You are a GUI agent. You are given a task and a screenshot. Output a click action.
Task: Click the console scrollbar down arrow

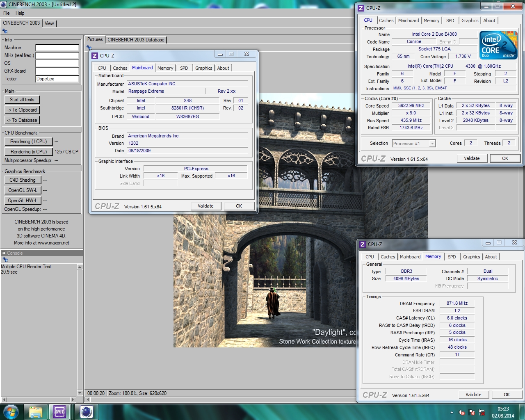[x=80, y=393]
